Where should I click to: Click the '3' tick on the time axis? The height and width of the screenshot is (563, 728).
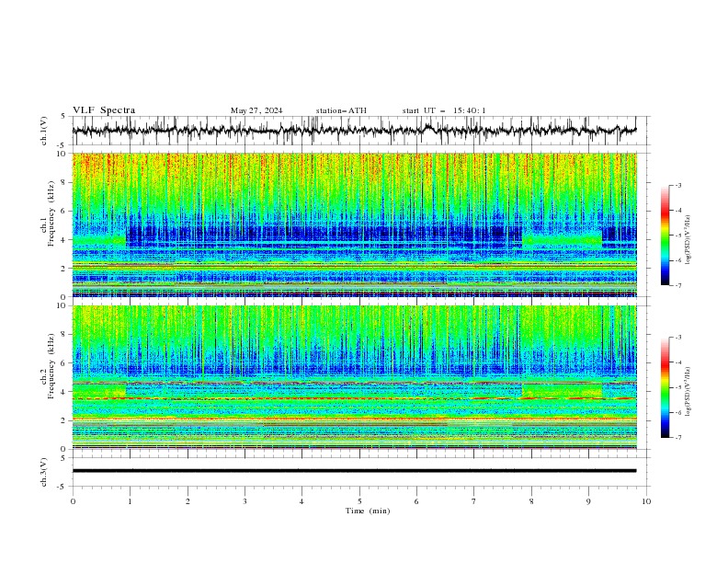point(245,501)
